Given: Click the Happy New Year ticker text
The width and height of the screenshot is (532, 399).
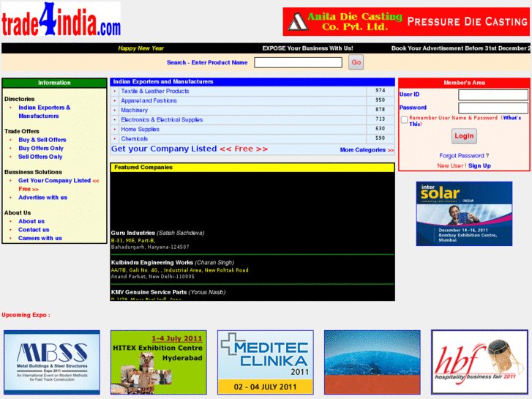Looking at the screenshot, I should pyautogui.click(x=141, y=48).
